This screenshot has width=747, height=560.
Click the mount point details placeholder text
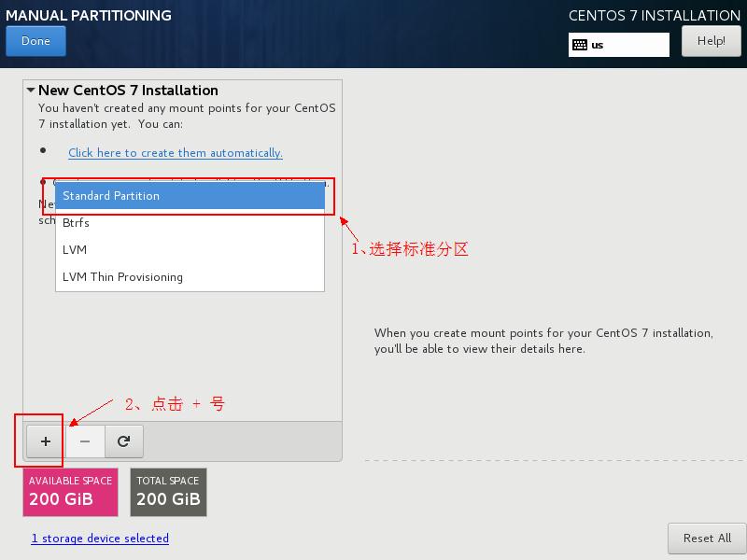tap(543, 341)
